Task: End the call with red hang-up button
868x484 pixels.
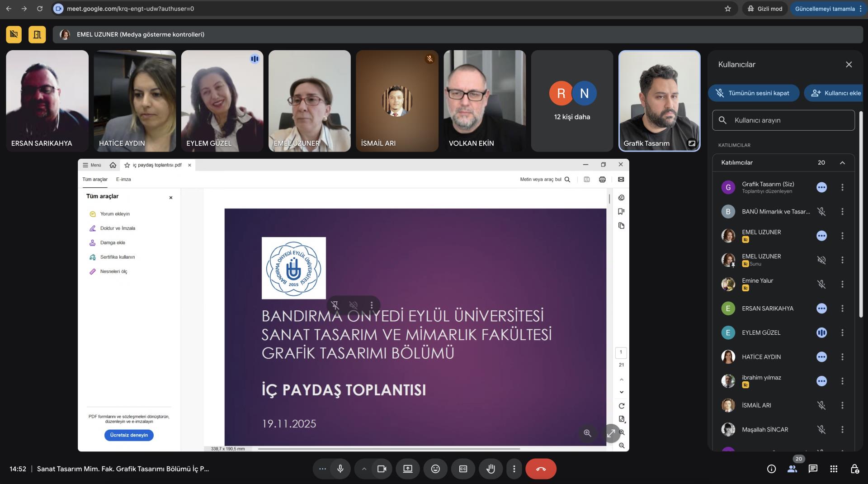Action: (541, 469)
